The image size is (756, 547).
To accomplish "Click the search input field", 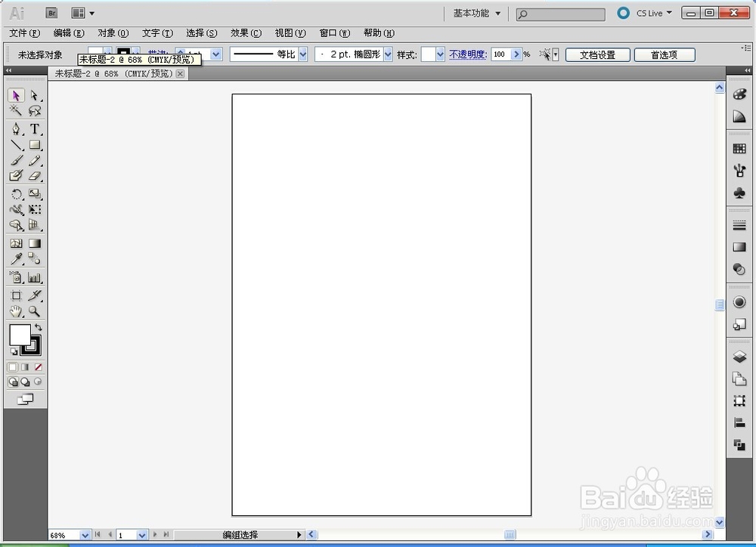I will tap(561, 14).
